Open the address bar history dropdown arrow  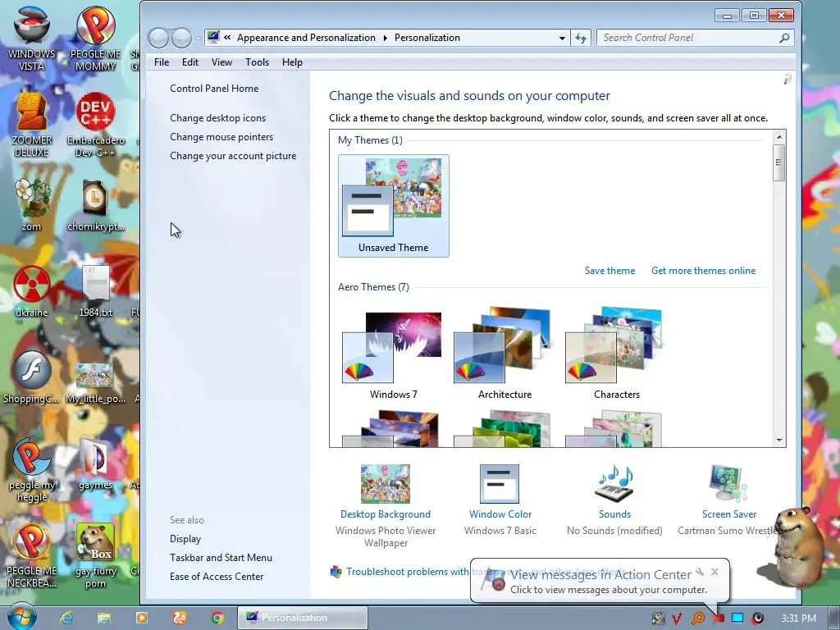coord(562,38)
